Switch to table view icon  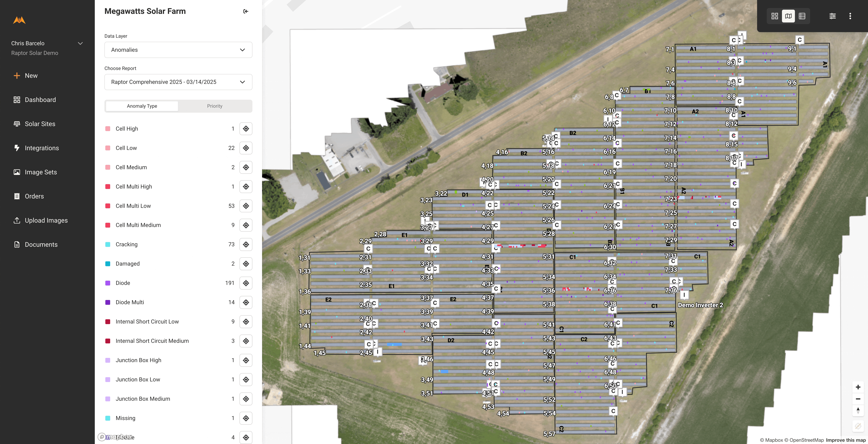[802, 16]
